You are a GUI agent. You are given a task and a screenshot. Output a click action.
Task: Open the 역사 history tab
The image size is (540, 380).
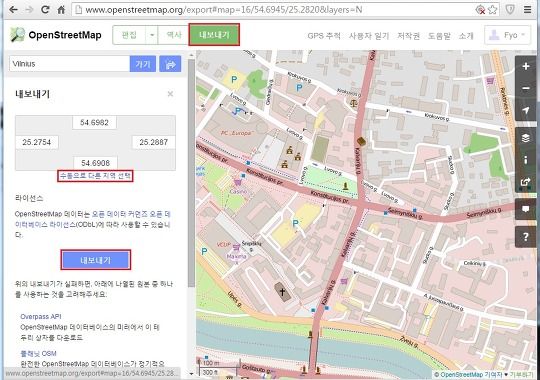[x=174, y=35]
